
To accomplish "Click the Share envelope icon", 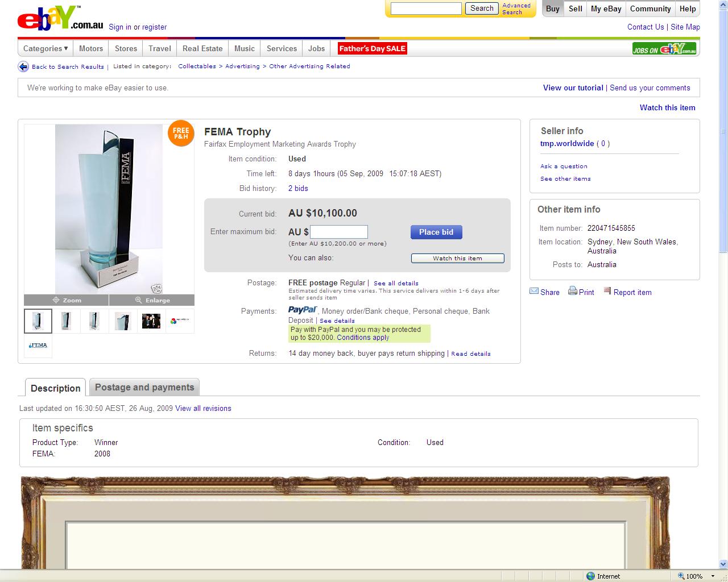I will 534,292.
